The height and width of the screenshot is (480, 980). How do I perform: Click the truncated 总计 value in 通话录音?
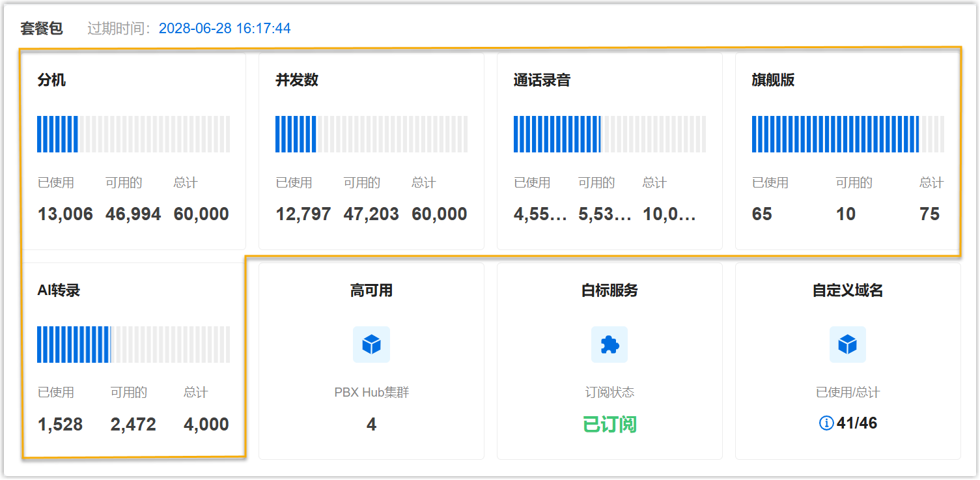[x=669, y=214]
